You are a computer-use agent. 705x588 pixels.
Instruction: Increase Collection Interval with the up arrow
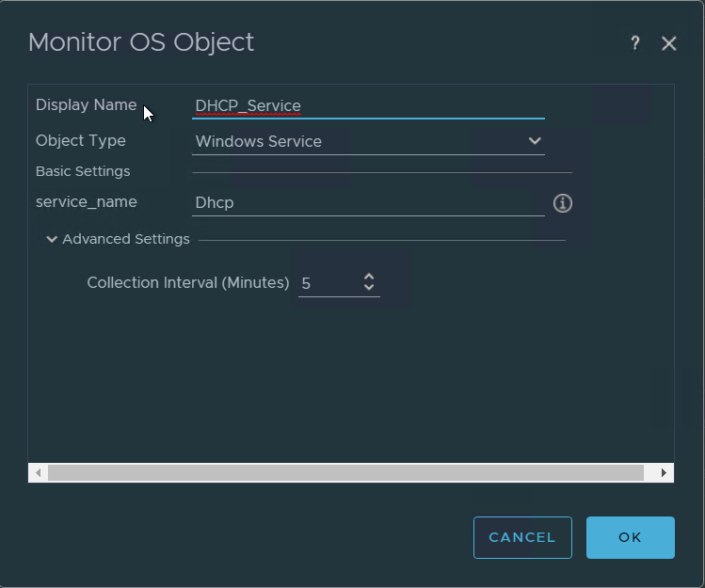point(369,277)
